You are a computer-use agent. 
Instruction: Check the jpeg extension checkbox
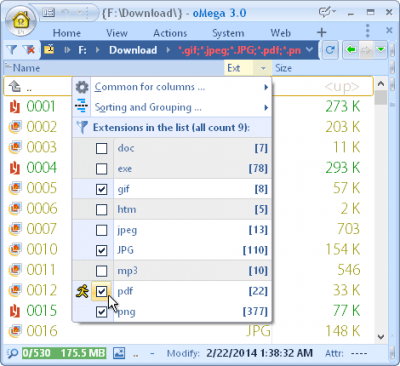(x=101, y=230)
